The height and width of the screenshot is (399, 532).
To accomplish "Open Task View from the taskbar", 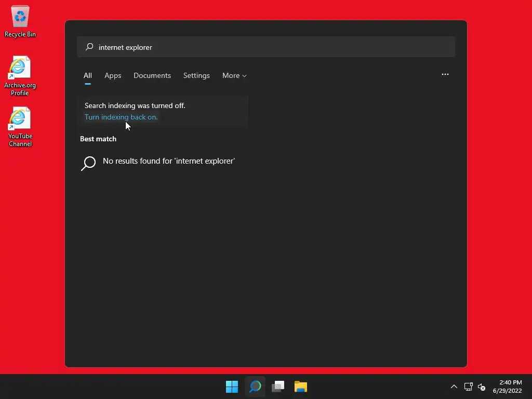I will (x=278, y=387).
